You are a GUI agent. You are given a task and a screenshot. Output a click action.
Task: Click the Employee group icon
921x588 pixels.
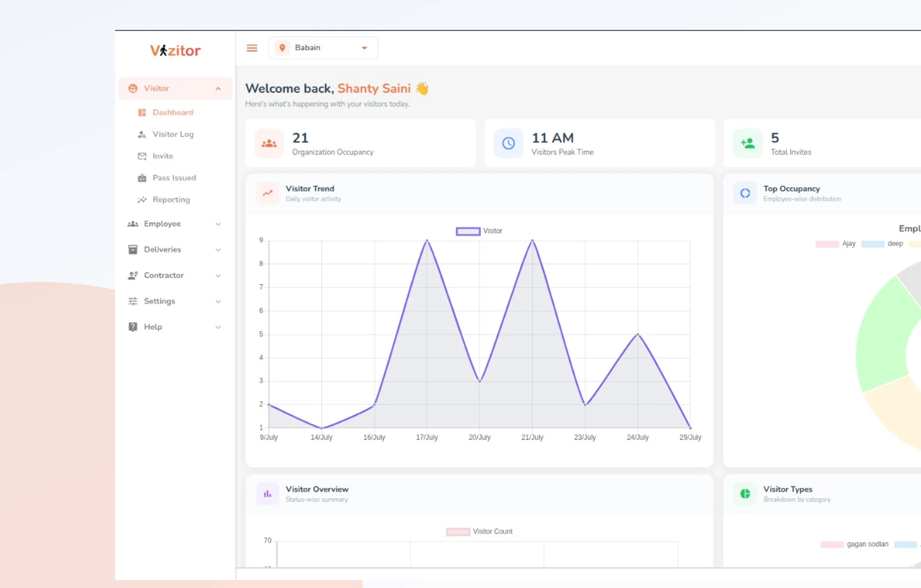pos(133,224)
